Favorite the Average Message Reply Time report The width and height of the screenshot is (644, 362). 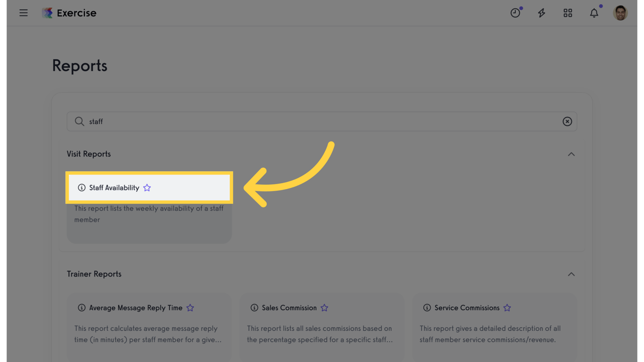coord(190,308)
